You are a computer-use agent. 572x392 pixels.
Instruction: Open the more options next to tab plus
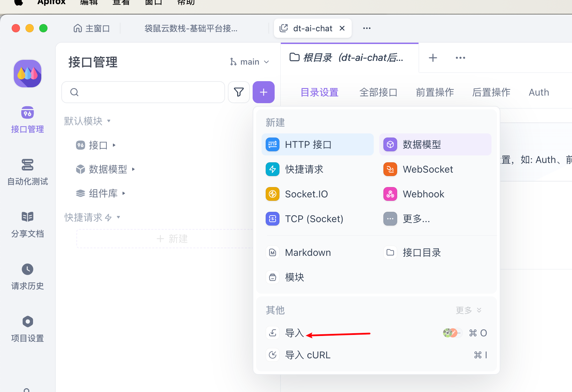pyautogui.click(x=460, y=58)
